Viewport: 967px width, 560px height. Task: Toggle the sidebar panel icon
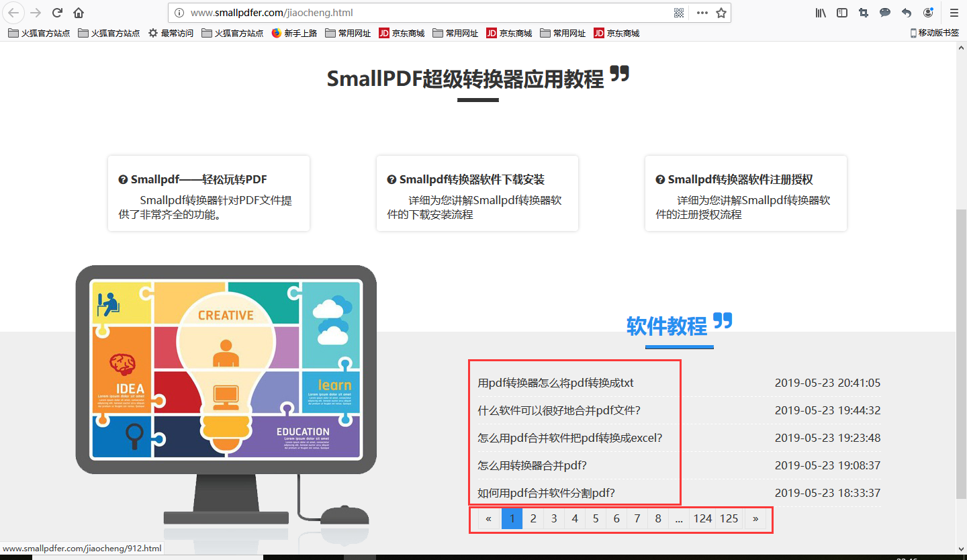842,13
